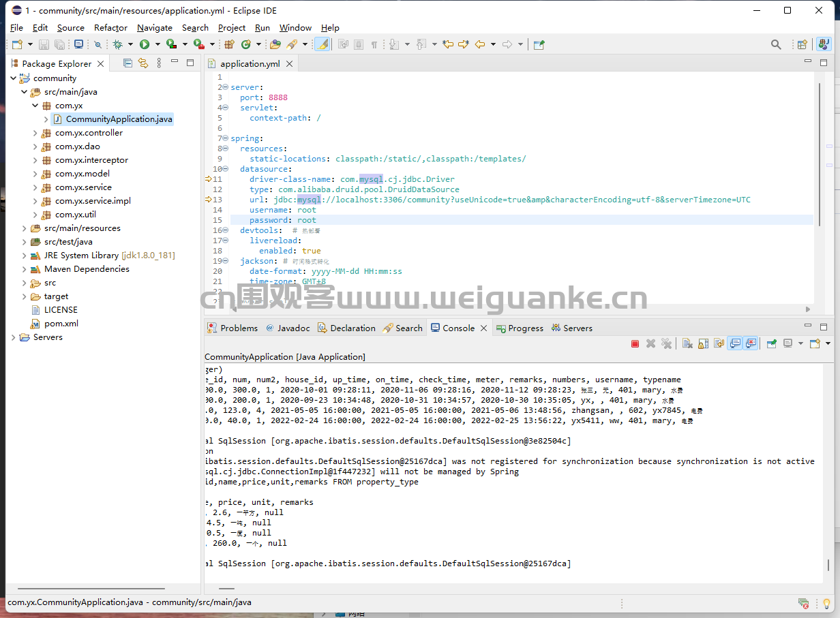Run the application with green Run icon
The height and width of the screenshot is (618, 840).
coord(145,44)
